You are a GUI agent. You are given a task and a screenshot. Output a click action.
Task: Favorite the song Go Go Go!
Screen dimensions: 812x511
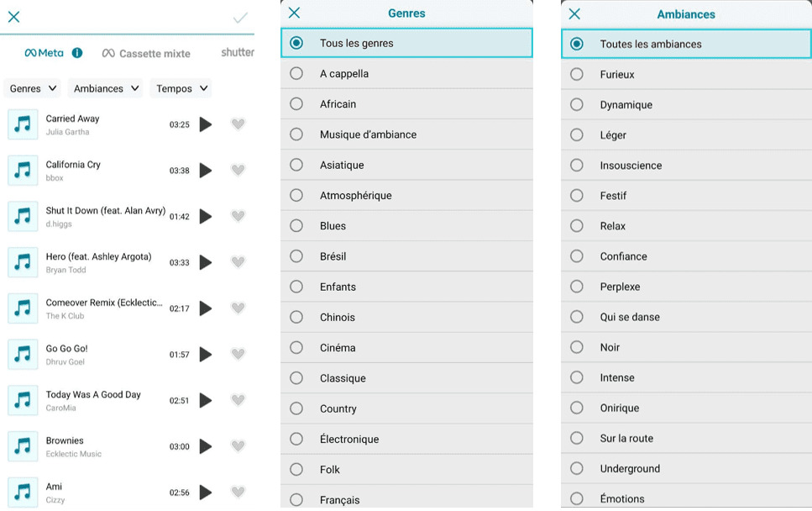(238, 355)
